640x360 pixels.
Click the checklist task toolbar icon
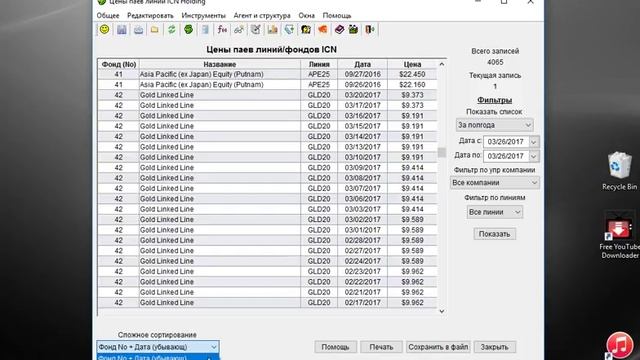[x=256, y=29]
